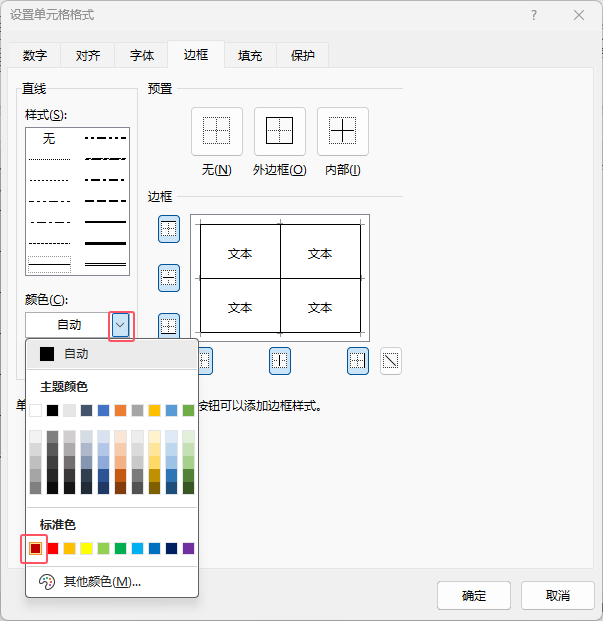The width and height of the screenshot is (603, 621).
Task: Click the bottom-right 文本 preview cell
Action: click(x=320, y=307)
